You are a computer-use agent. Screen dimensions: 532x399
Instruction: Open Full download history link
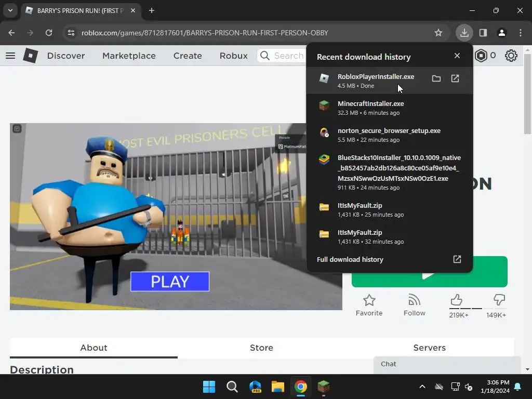(x=389, y=260)
